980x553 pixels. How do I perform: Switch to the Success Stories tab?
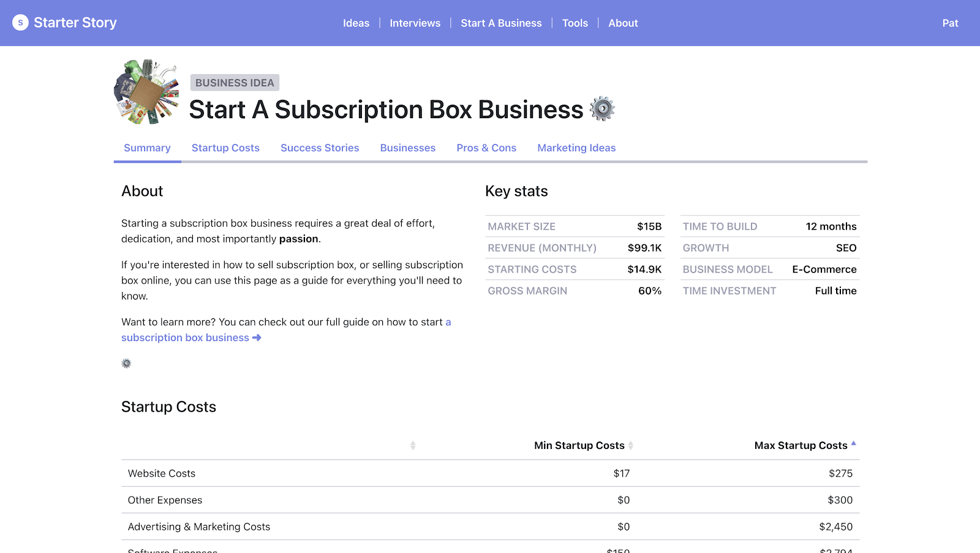click(320, 148)
